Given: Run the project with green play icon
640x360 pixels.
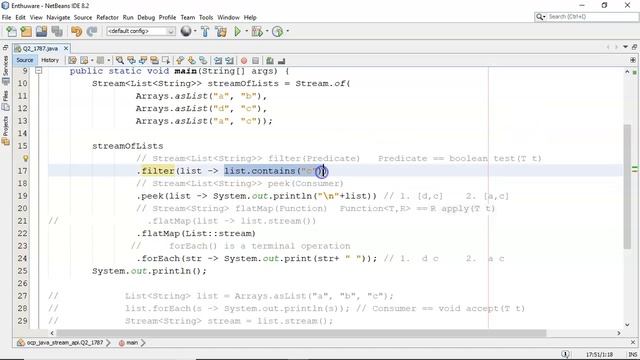Looking at the screenshot, I should point(237,31).
